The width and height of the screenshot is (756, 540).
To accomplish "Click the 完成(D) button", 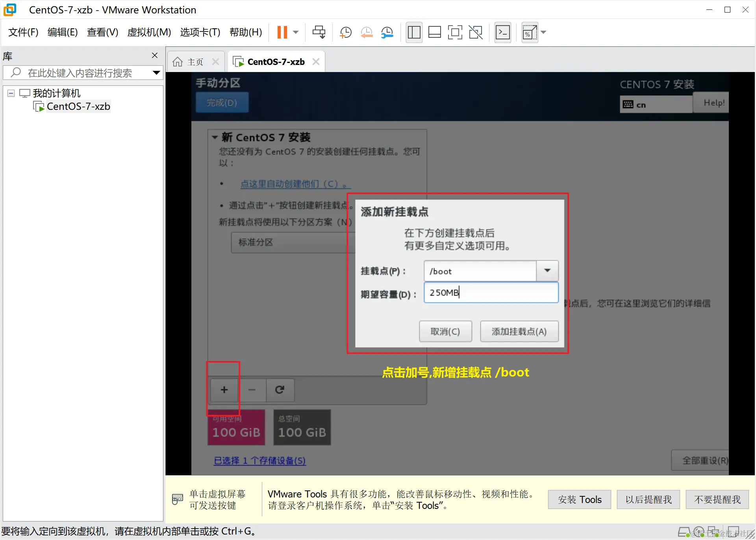I will click(x=222, y=103).
